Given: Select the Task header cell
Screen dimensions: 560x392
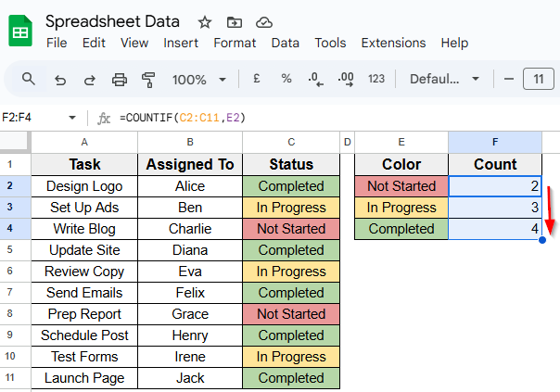Looking at the screenshot, I should (84, 165).
